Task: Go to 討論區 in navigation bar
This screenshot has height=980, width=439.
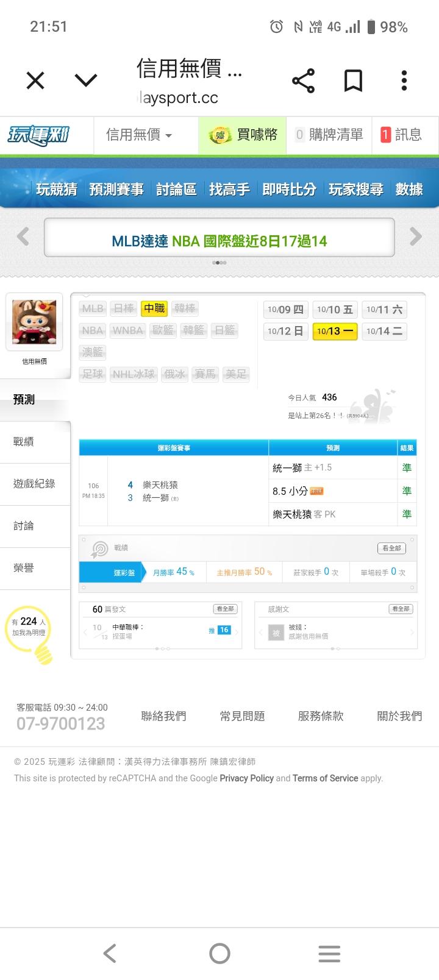Action: point(176,190)
